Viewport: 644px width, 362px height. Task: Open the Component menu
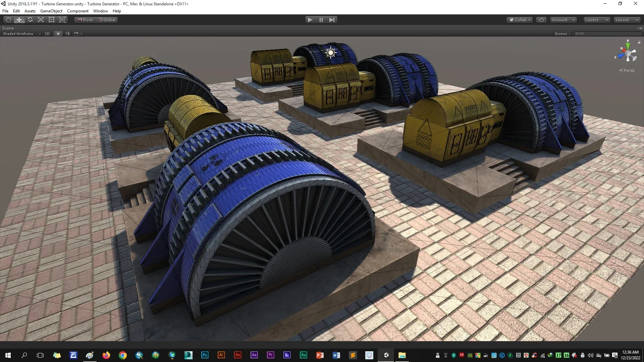click(78, 11)
